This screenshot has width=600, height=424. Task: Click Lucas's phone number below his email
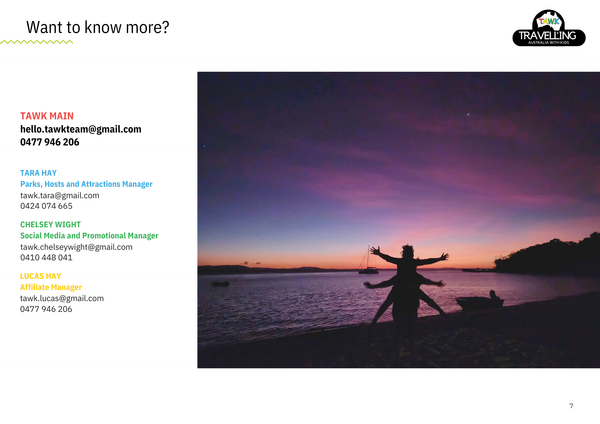click(46, 309)
